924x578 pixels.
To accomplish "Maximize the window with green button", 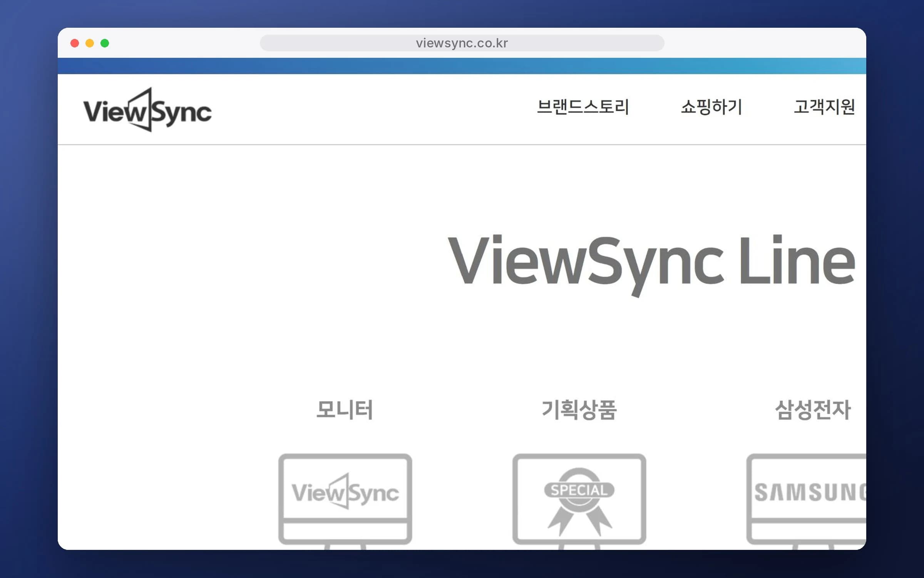I will [x=105, y=43].
